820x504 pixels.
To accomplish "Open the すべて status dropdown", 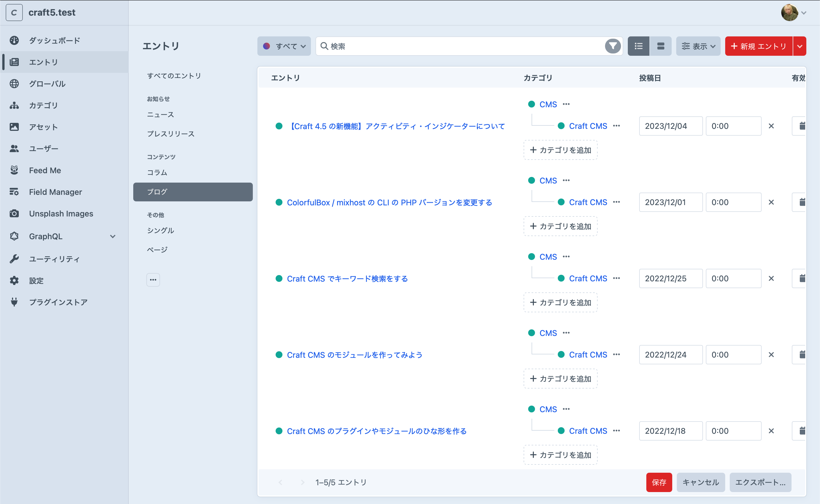I will pos(284,46).
